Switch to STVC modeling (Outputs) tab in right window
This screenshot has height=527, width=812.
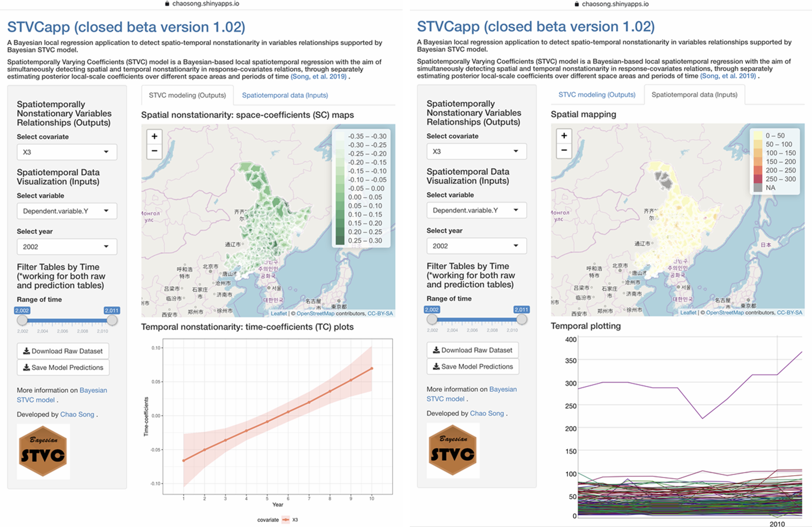(x=597, y=95)
